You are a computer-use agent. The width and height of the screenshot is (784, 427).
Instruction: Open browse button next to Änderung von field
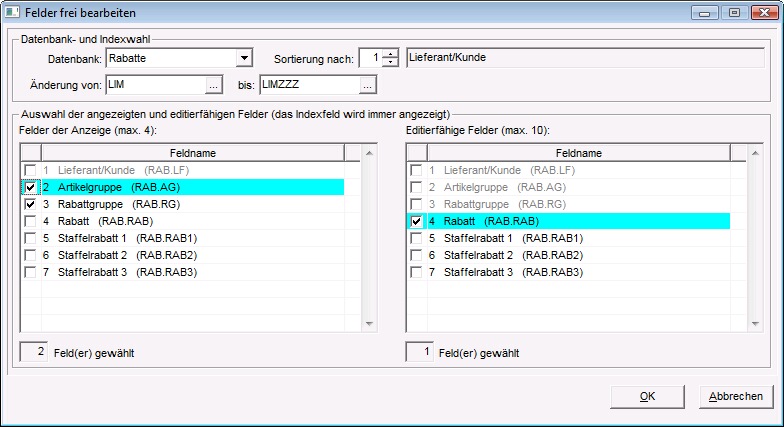pyautogui.click(x=211, y=84)
